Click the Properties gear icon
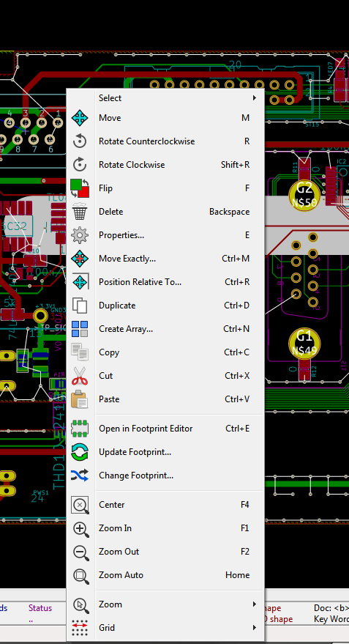This screenshot has width=349, height=644. coord(80,235)
